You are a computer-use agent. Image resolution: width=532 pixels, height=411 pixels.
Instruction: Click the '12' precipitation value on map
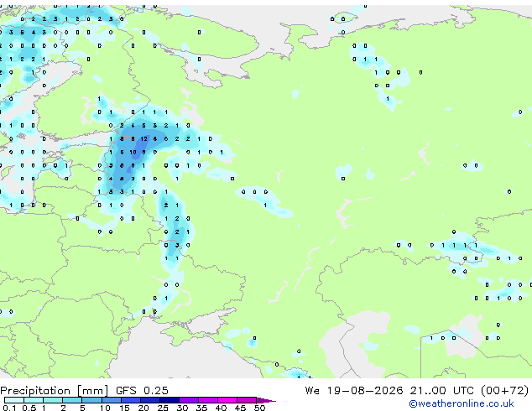coord(143,138)
